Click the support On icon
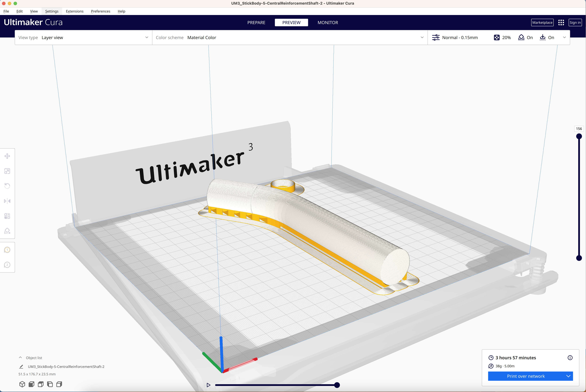The height and width of the screenshot is (392, 586). coord(521,37)
